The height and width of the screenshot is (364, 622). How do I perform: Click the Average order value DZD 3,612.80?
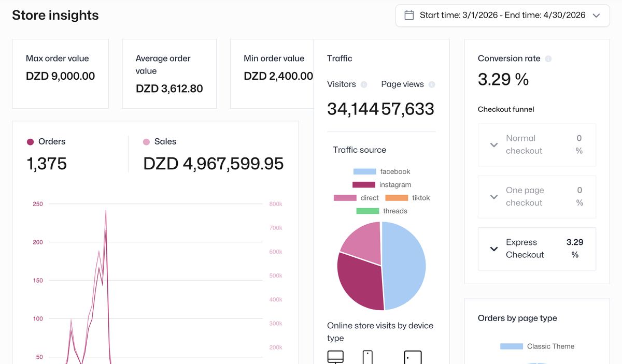169,89
